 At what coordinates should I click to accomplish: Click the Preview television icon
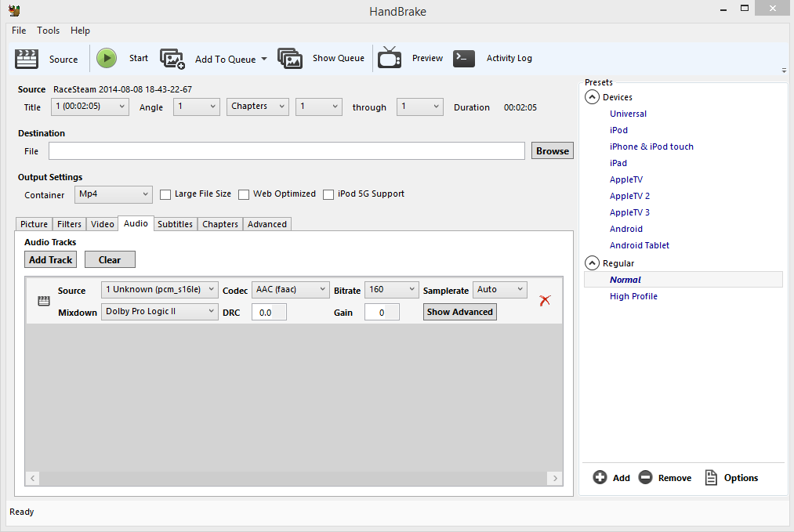(390, 58)
